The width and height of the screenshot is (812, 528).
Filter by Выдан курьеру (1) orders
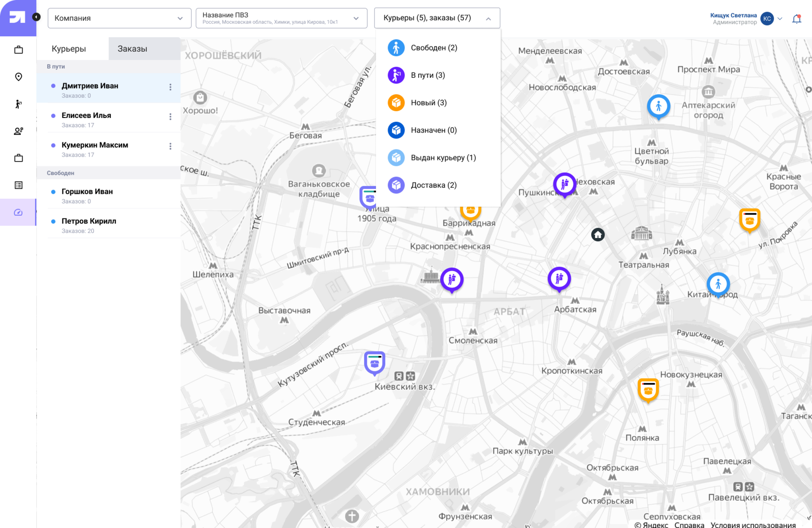[438, 158]
